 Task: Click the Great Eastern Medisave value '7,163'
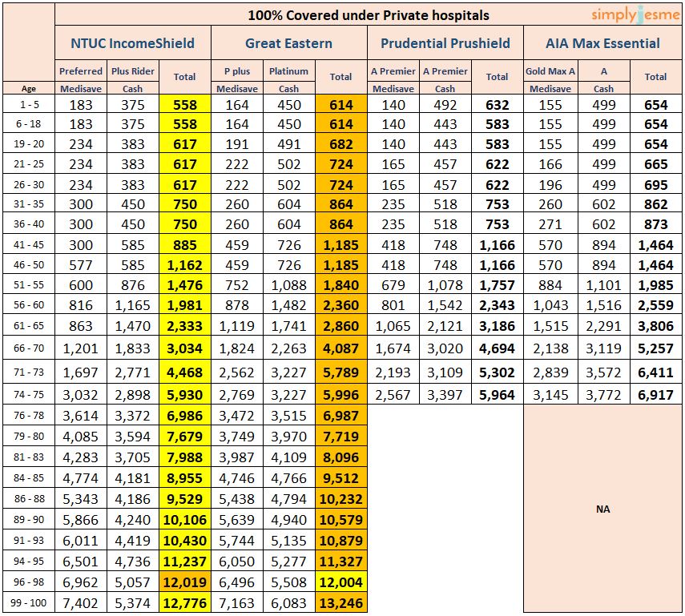pos(237,603)
